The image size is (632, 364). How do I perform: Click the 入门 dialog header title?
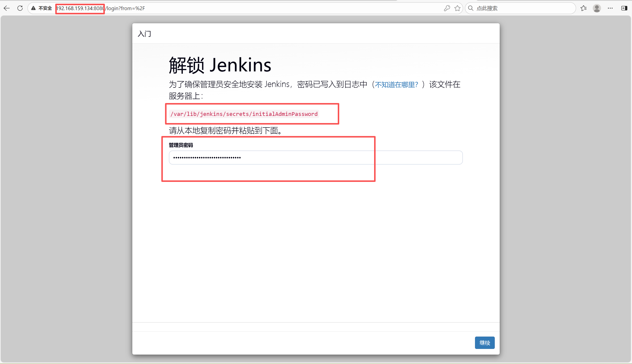tap(144, 34)
